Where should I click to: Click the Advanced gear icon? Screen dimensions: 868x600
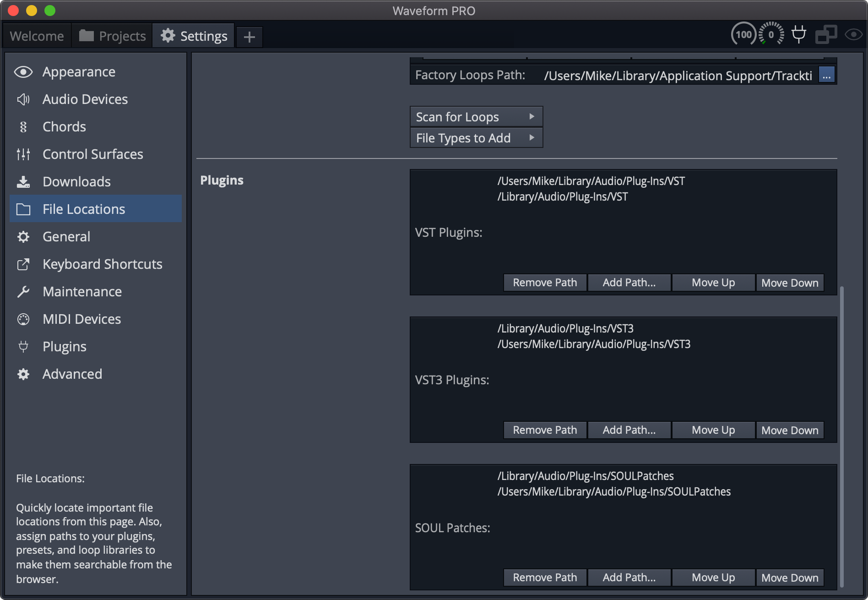pos(23,374)
